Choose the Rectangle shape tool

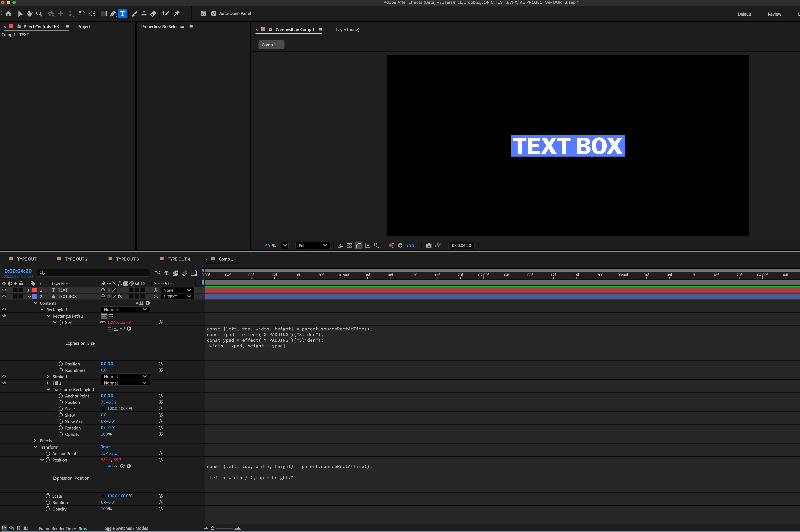tap(103, 14)
